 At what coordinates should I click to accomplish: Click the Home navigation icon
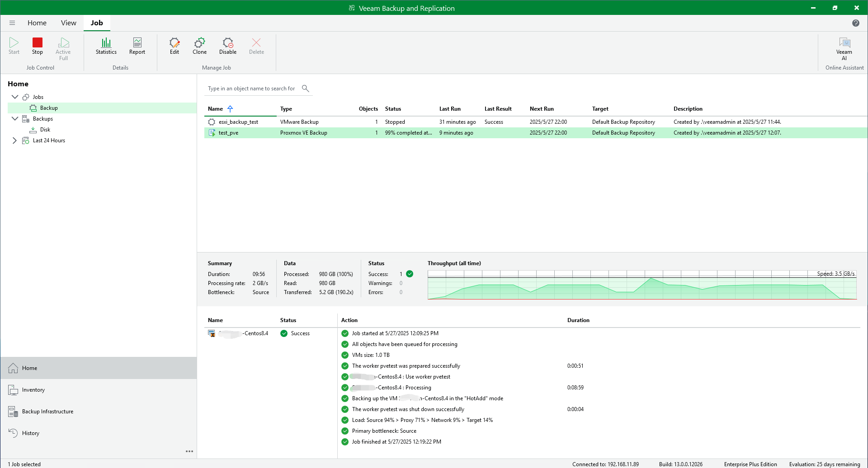[x=13, y=368]
